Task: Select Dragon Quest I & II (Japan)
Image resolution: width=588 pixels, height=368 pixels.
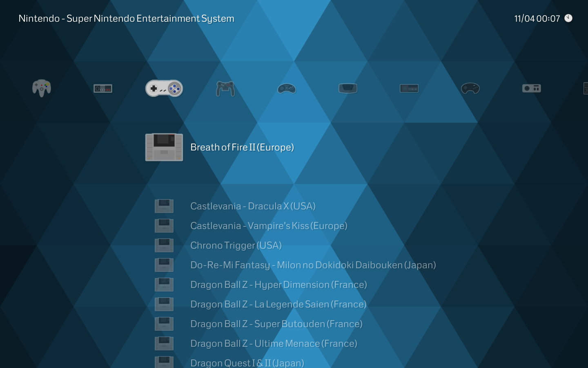Action: pyautogui.click(x=247, y=362)
